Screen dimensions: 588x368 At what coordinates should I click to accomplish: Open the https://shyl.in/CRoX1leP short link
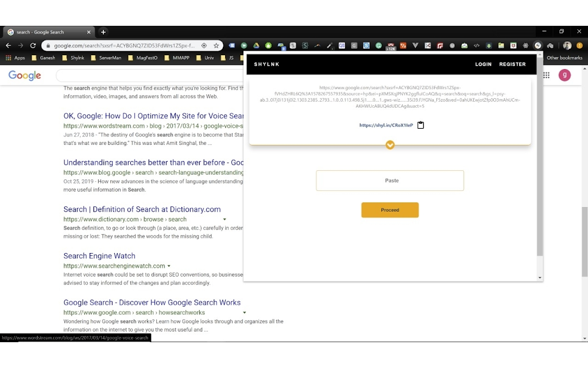tap(386, 125)
